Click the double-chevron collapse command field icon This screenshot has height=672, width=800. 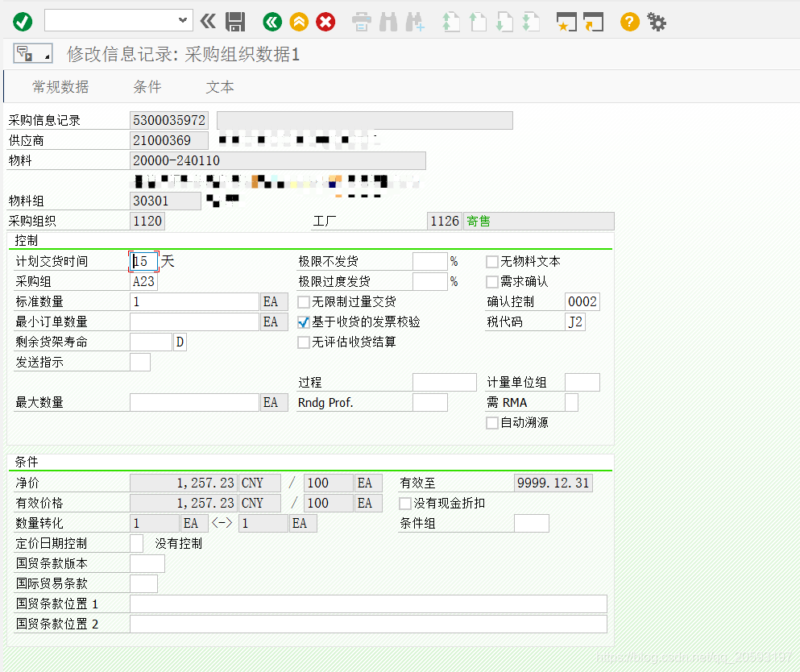(x=208, y=22)
